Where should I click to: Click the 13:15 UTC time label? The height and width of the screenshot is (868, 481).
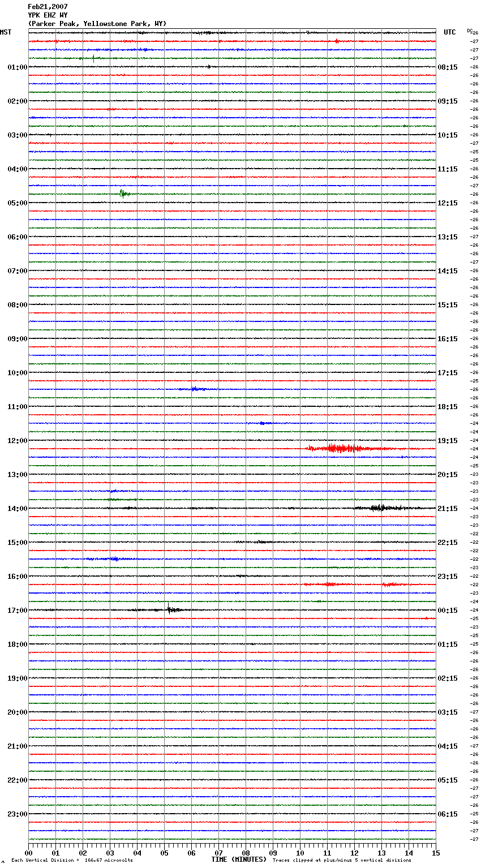(448, 237)
